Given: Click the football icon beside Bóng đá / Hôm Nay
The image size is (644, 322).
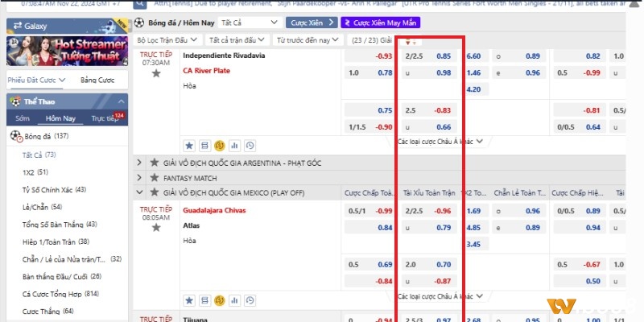Looking at the screenshot, I should click(x=139, y=23).
